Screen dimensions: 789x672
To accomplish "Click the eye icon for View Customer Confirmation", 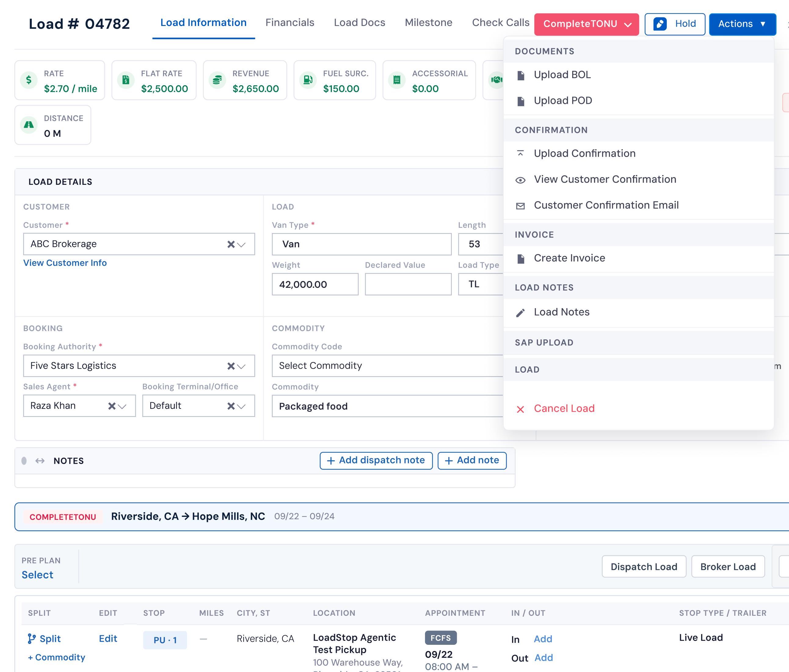I will [520, 180].
